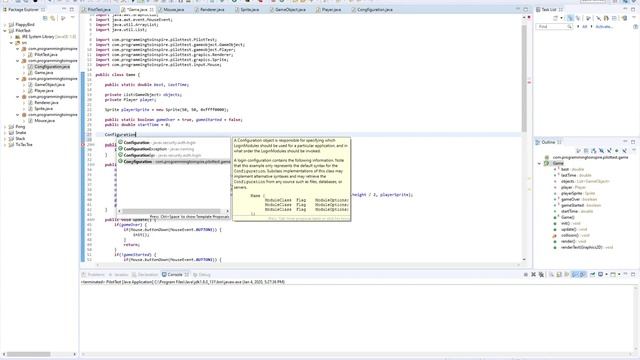Toggle Pin Console icon
Image resolution: width=640 pixels, height=360 pixels.
(592, 275)
